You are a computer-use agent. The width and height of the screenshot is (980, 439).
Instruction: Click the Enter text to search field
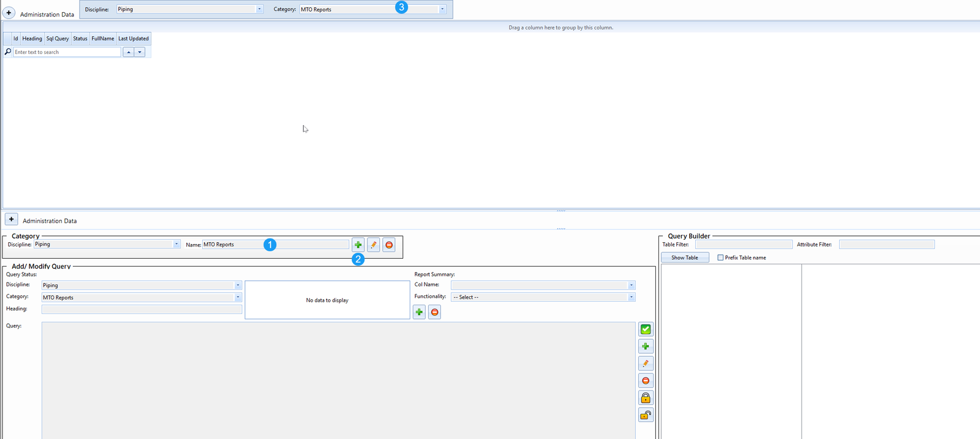pos(67,52)
